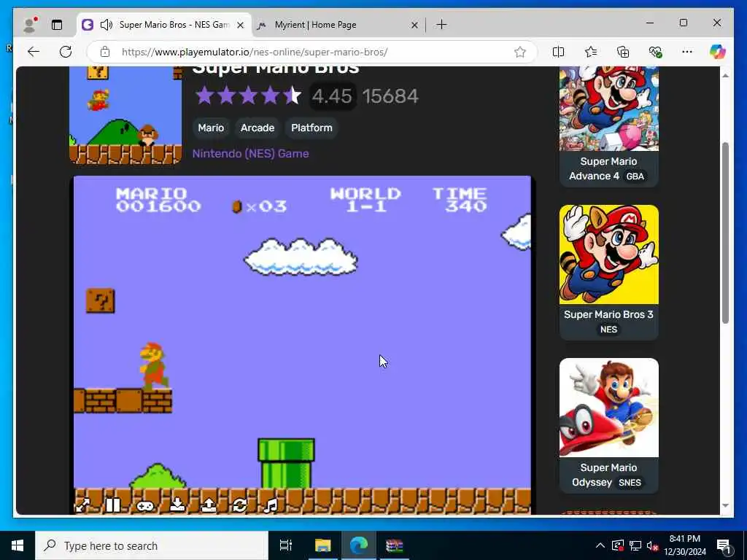Viewport: 747px width, 560px height.
Task: Select the Mario category tag
Action: 211,128
